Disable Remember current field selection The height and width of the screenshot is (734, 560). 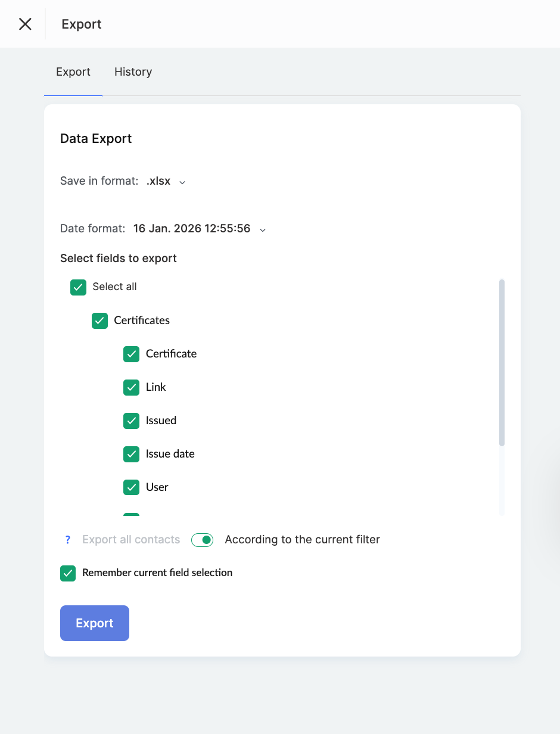click(x=68, y=573)
